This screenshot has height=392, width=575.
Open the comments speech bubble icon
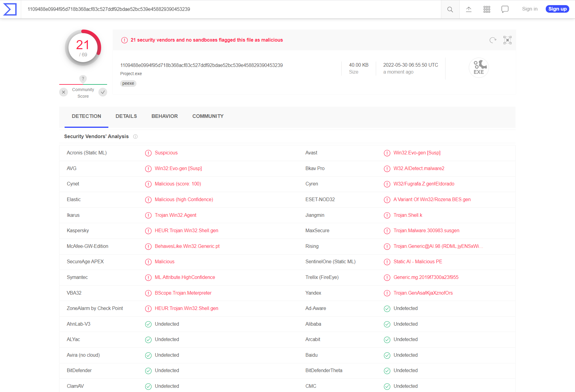click(505, 9)
